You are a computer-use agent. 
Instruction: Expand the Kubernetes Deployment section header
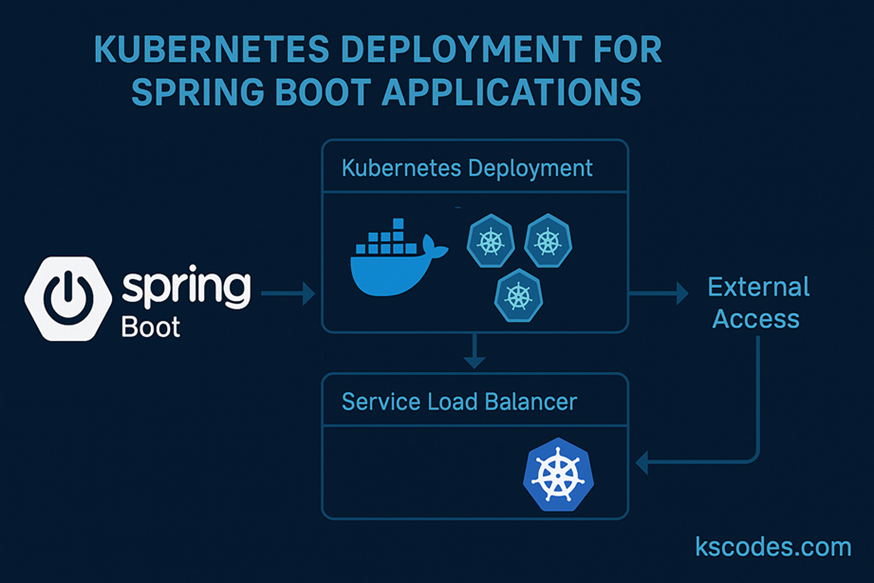click(x=466, y=168)
